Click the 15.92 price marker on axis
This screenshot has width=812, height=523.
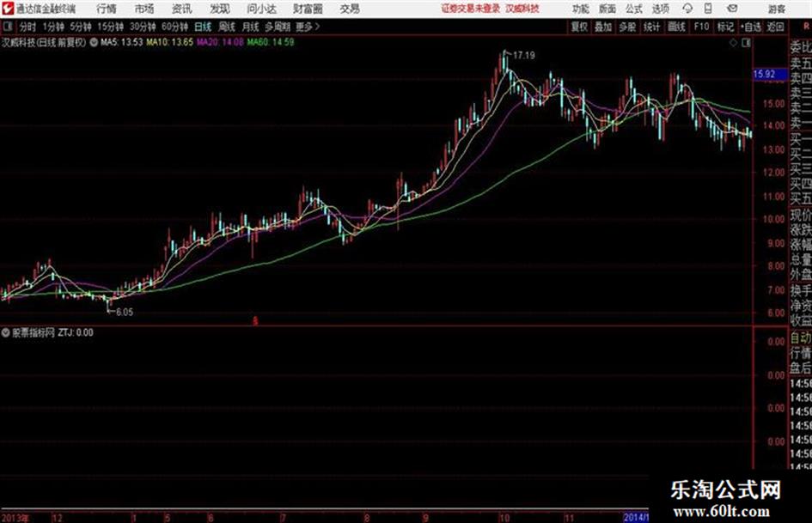coord(770,75)
